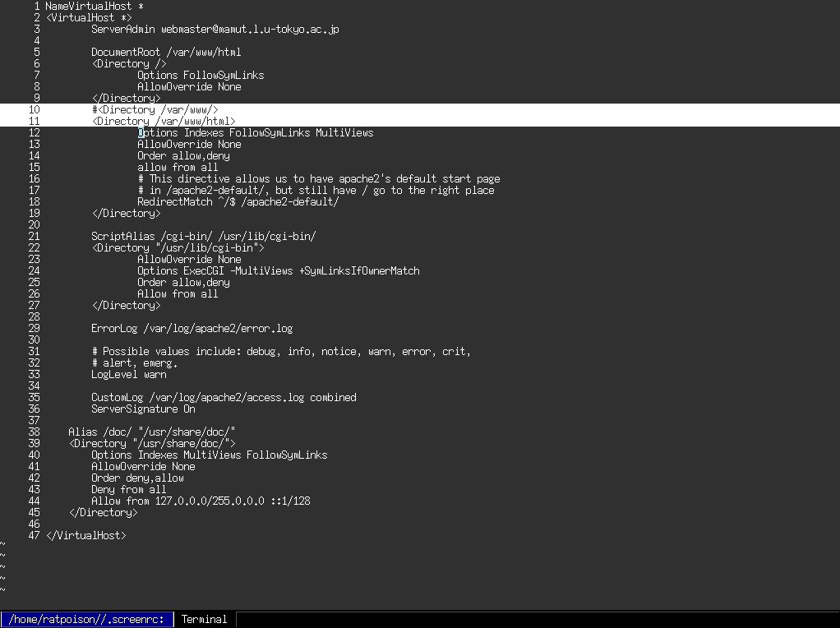Click the highlighted <Directory /var/www/html> line
This screenshot has width=840, height=628.
point(163,121)
